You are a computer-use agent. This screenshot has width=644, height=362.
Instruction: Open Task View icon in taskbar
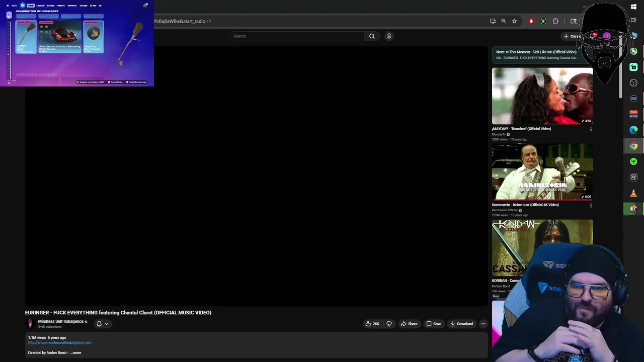tap(633, 20)
